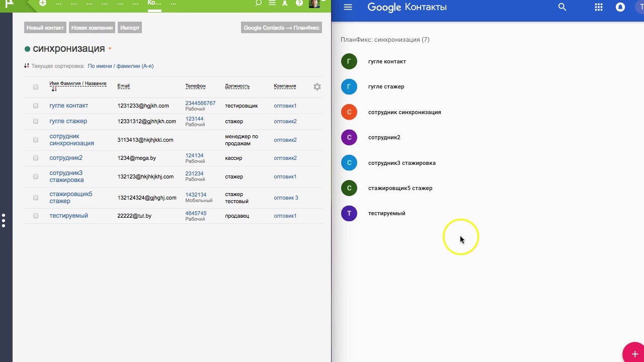Open the table settings gear icon

pyautogui.click(x=317, y=86)
